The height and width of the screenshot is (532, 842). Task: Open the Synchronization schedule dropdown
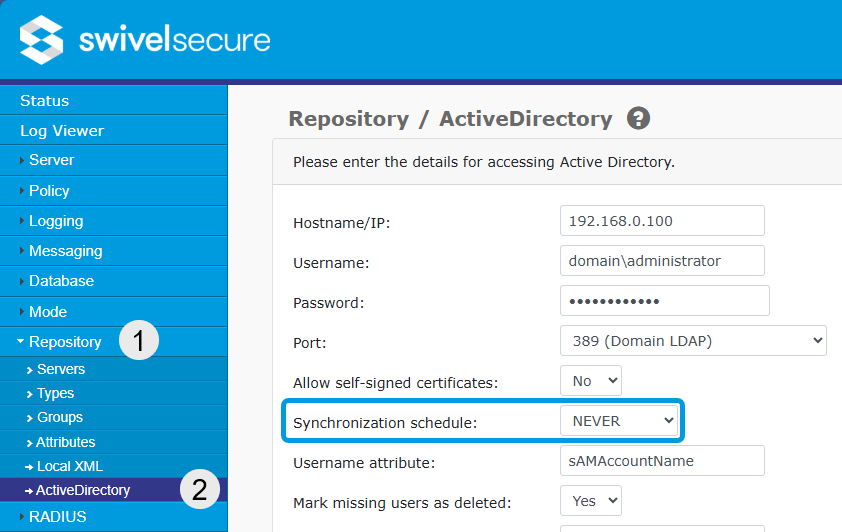pos(619,421)
